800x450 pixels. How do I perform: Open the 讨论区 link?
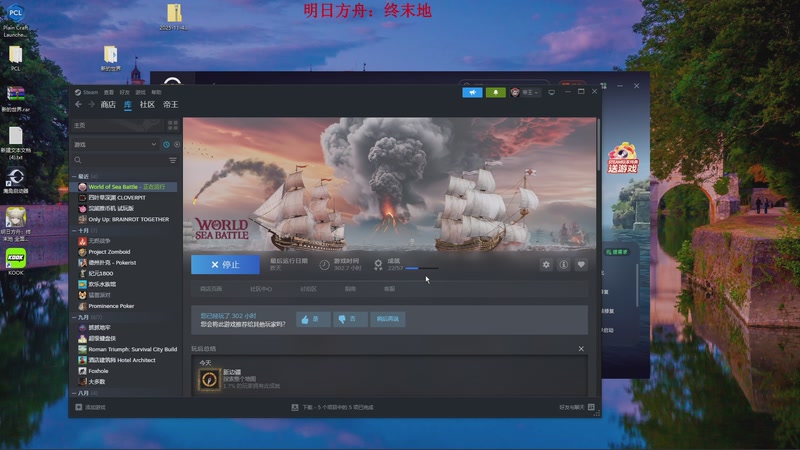point(308,289)
